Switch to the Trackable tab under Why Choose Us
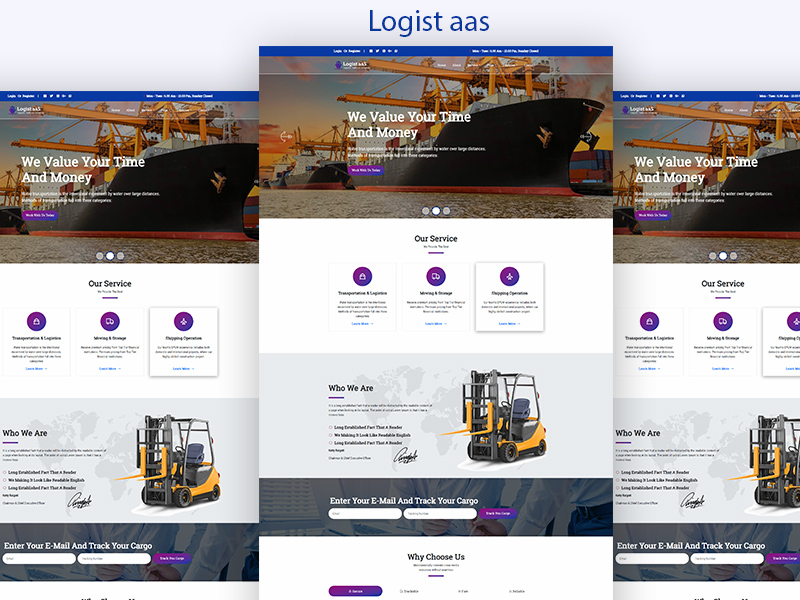The image size is (800, 600). [x=409, y=591]
